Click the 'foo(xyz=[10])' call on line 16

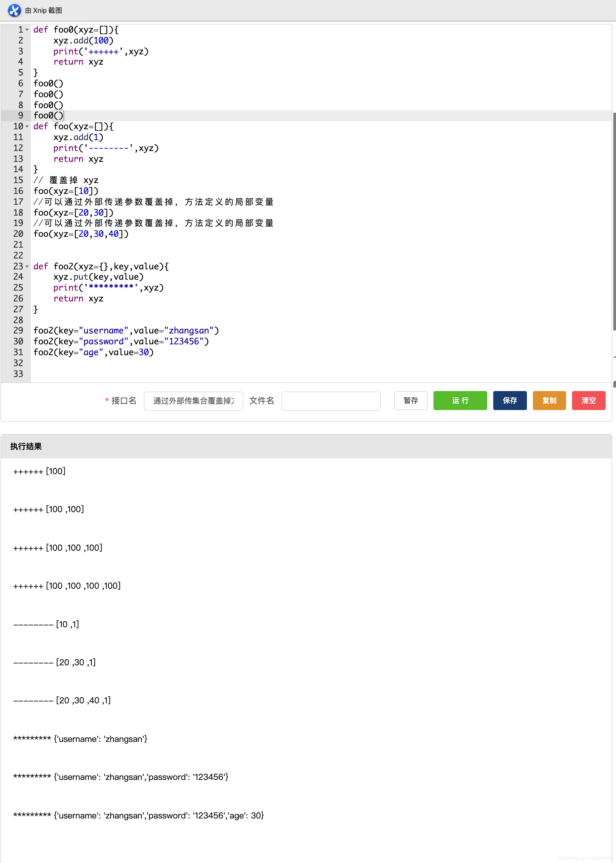click(66, 191)
